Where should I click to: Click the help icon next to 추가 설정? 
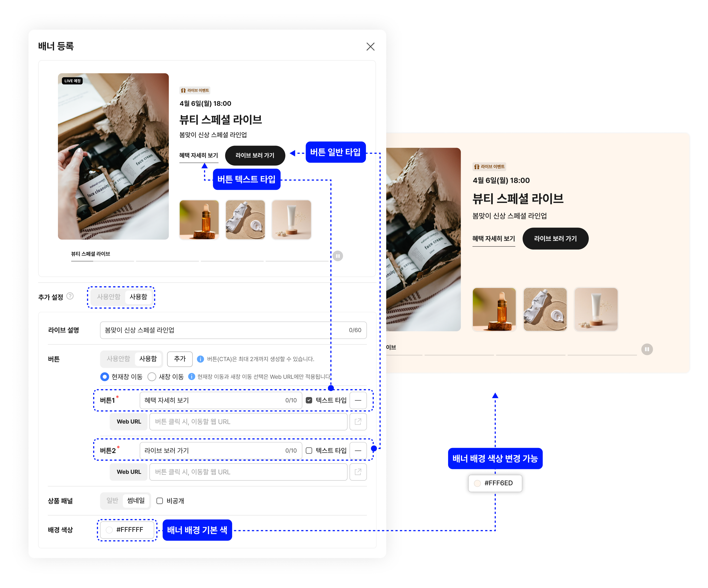pos(70,296)
